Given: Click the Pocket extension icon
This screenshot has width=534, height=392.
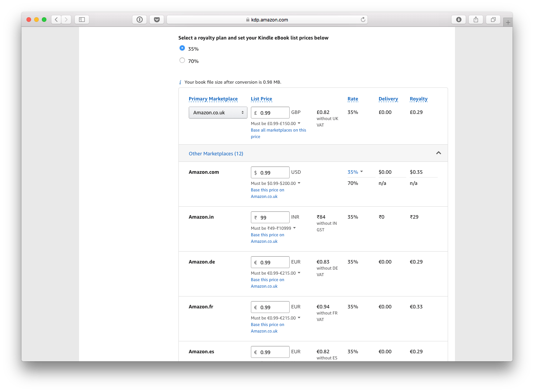Looking at the screenshot, I should [x=157, y=20].
